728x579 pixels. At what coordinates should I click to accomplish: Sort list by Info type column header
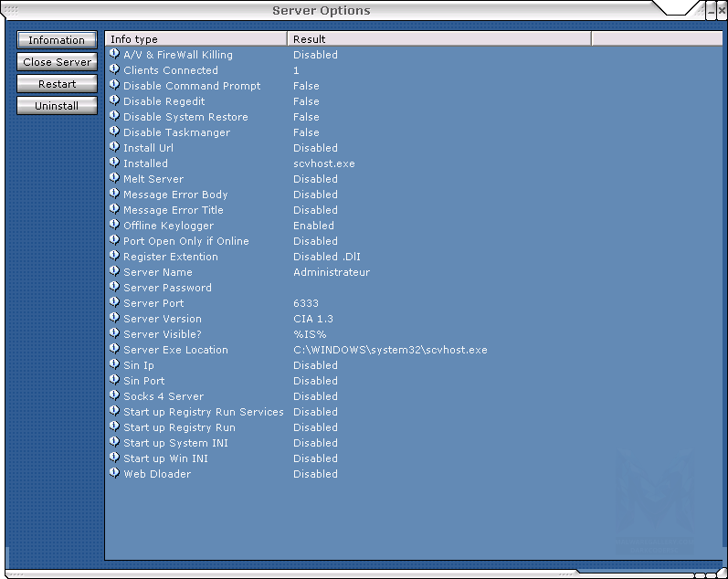click(x=196, y=39)
